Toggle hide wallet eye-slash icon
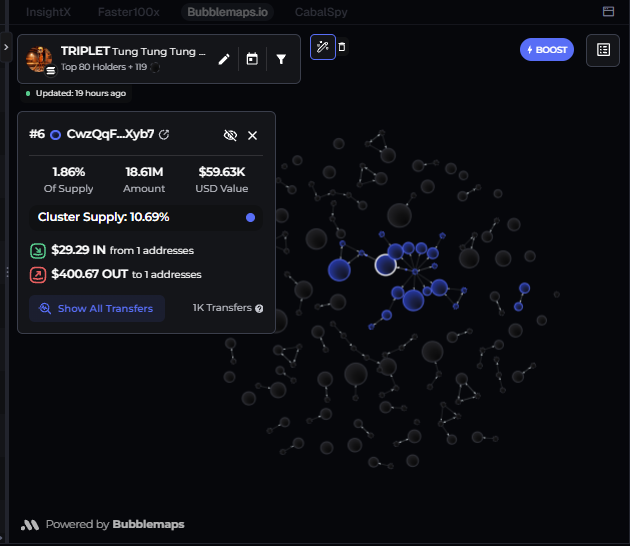The image size is (630, 546). 230,135
